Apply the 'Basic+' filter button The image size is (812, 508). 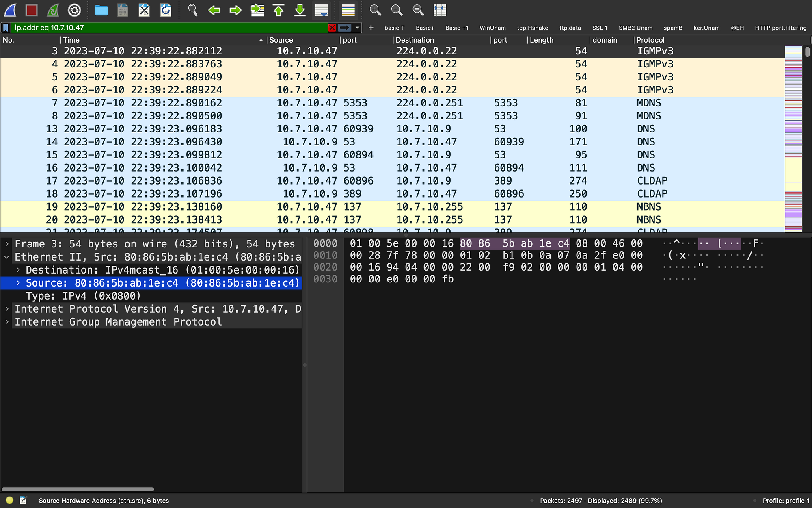[x=425, y=28]
